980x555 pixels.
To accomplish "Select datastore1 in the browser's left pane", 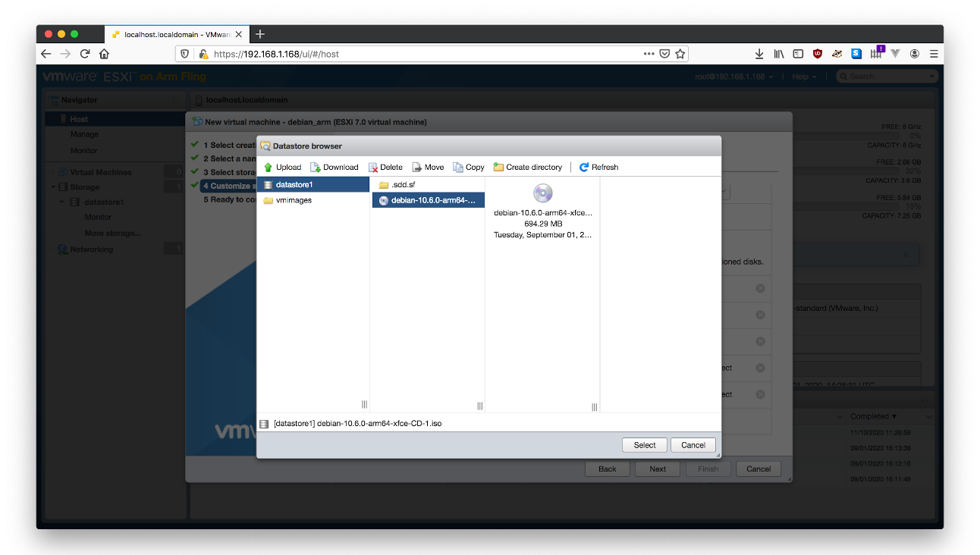I will point(313,184).
